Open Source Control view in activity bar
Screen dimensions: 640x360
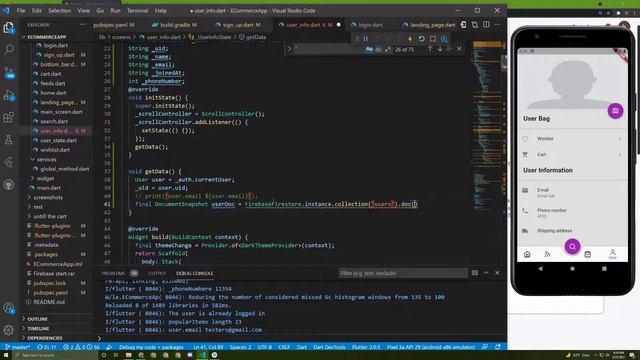click(9, 73)
